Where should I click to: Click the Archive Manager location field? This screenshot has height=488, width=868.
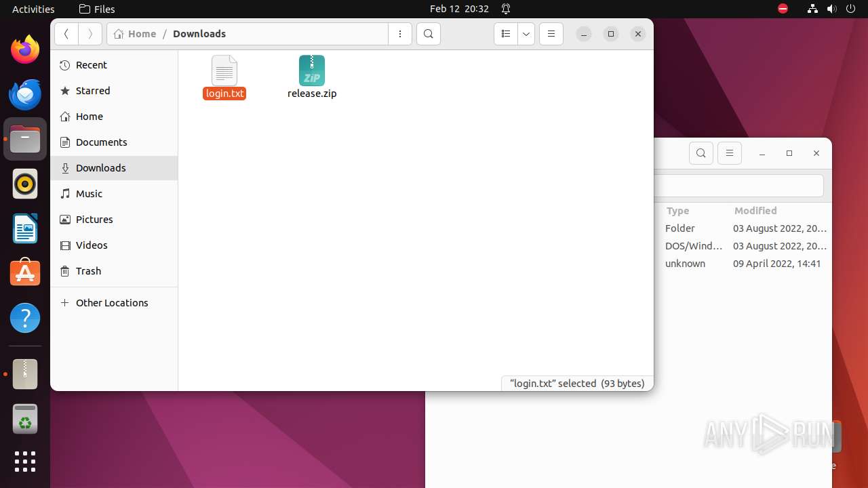(x=739, y=186)
